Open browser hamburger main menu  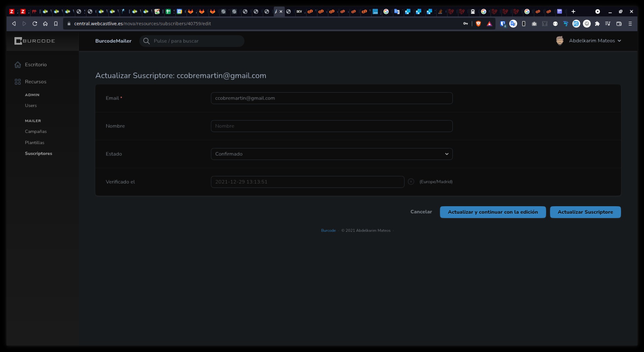click(630, 24)
